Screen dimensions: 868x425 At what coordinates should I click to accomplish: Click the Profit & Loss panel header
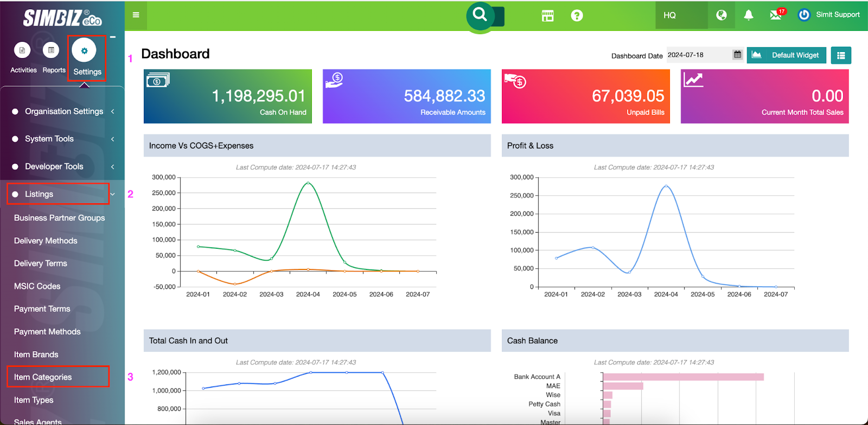click(x=675, y=146)
